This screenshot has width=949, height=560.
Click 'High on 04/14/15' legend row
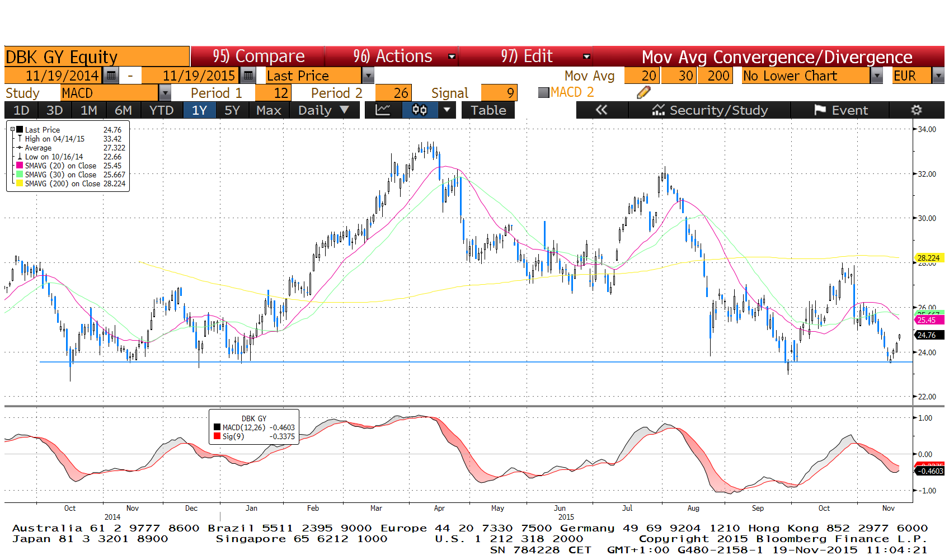(67, 139)
